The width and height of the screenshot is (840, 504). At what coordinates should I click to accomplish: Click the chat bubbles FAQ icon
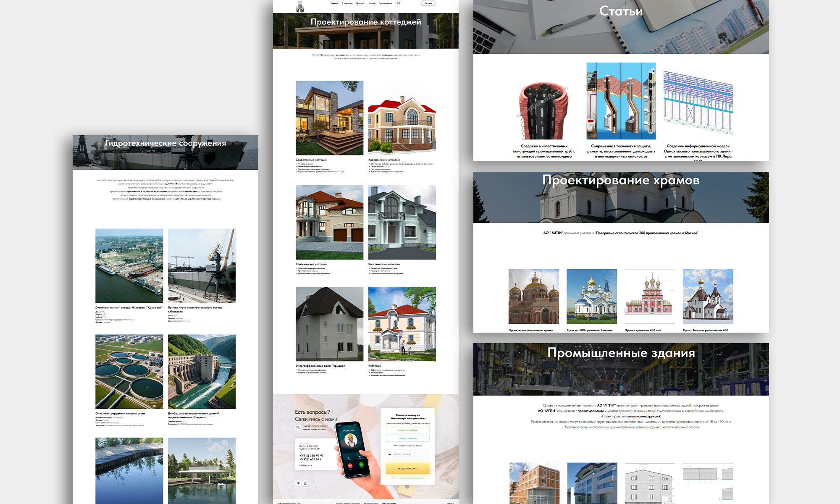(x=298, y=428)
